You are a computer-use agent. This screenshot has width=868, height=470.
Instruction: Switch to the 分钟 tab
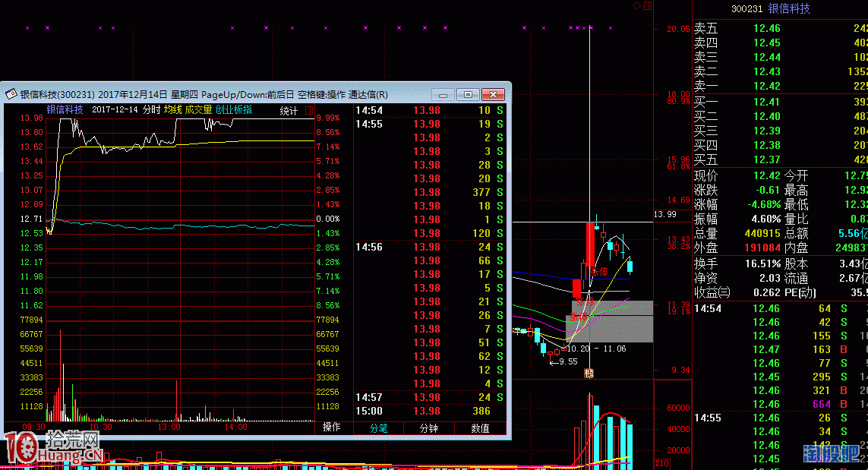428,428
